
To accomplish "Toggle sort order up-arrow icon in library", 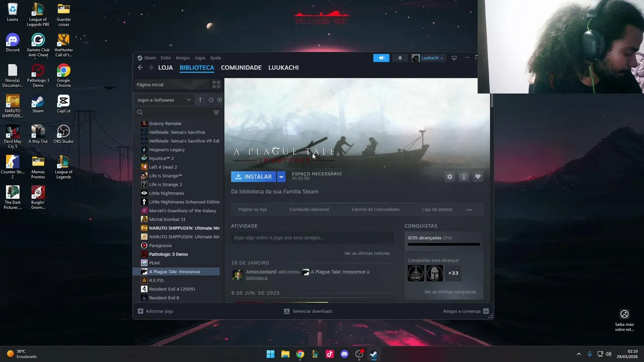I will [x=200, y=100].
